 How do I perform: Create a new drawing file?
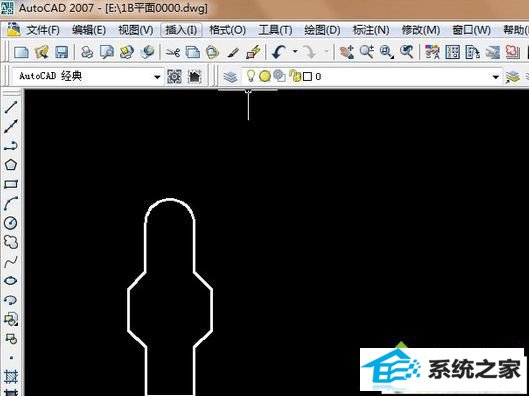[x=21, y=52]
